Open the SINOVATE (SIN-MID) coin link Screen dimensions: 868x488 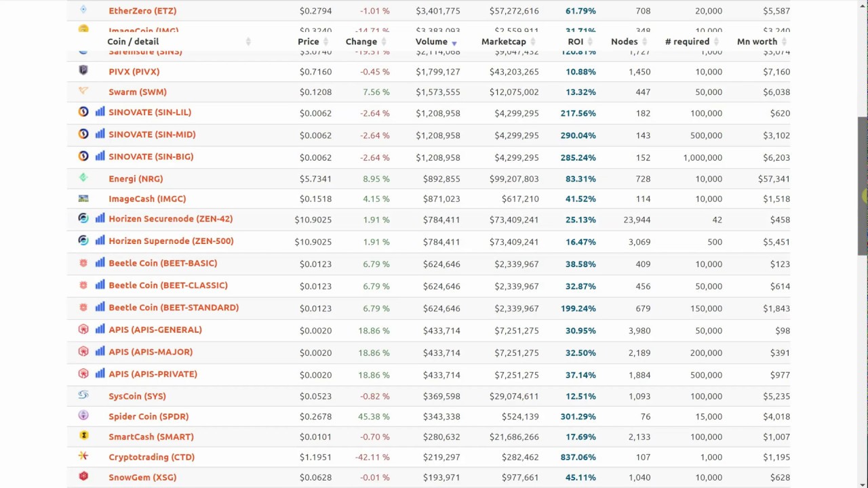pos(152,134)
